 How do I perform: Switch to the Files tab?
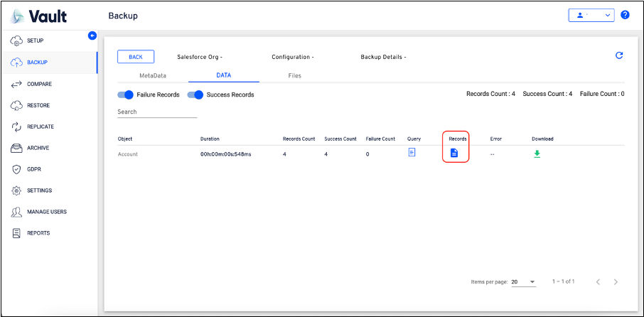tap(294, 75)
